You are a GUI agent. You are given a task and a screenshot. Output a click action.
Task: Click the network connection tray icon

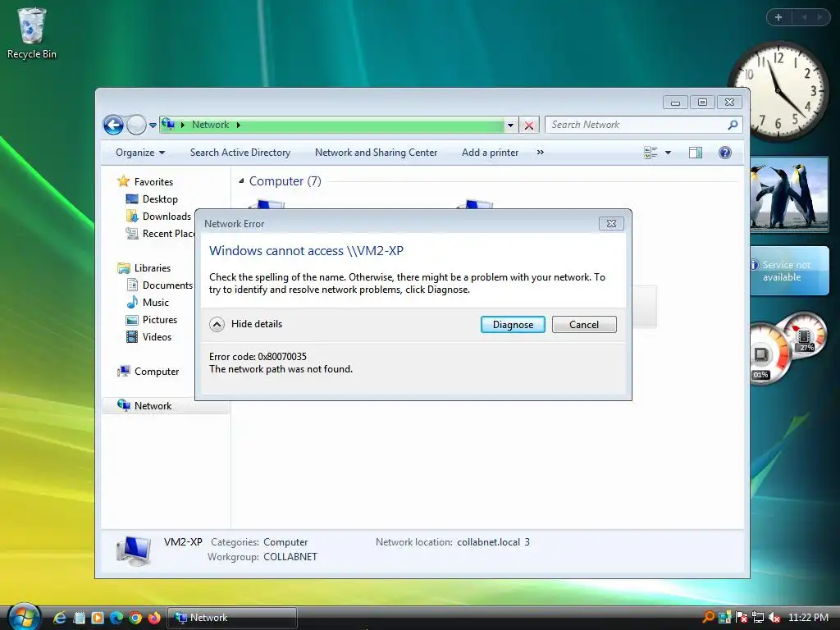[758, 618]
